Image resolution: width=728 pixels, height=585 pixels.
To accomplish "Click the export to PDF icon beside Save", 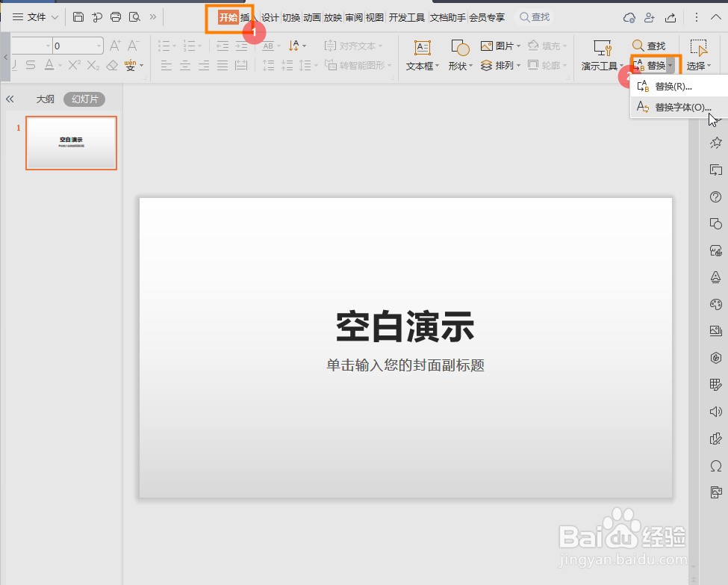I will 97,17.
